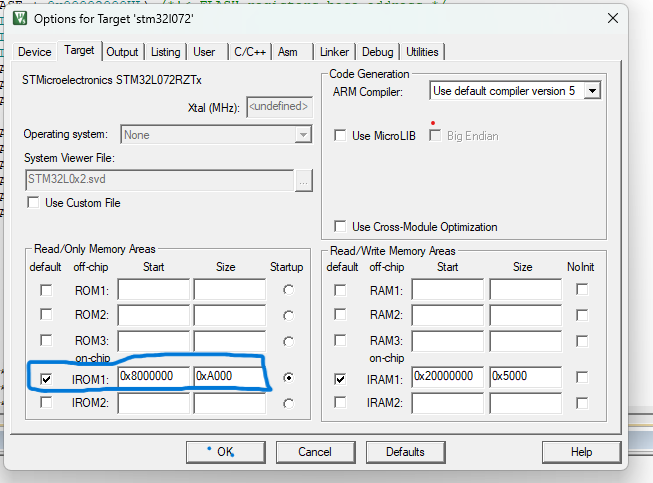This screenshot has height=483, width=653.
Task: Select ROM1 Startup radio button
Action: pos(288,290)
